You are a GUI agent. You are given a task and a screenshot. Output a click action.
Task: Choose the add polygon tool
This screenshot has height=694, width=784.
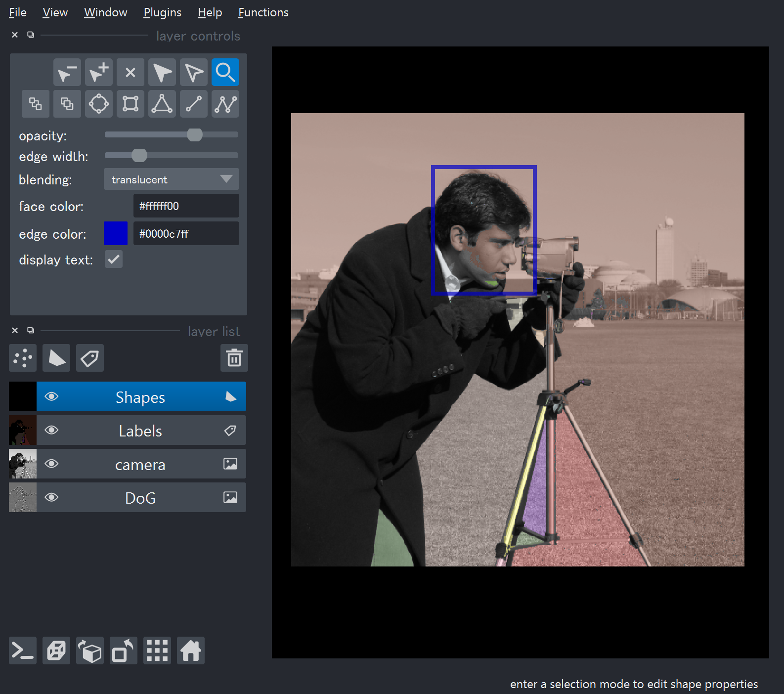(x=162, y=104)
